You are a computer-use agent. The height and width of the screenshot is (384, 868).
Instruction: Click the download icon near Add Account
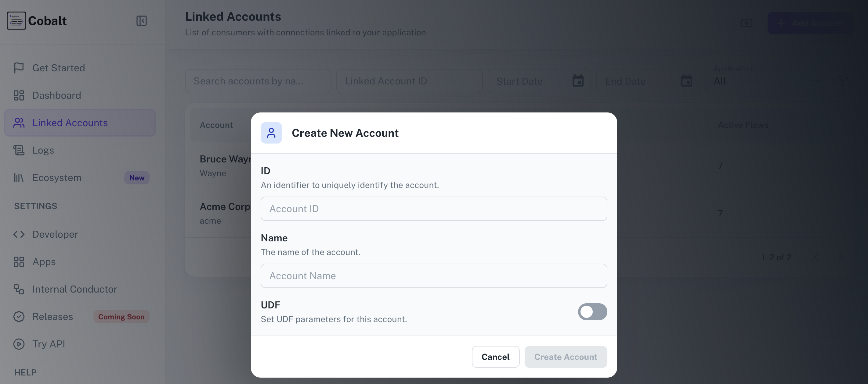[747, 23]
